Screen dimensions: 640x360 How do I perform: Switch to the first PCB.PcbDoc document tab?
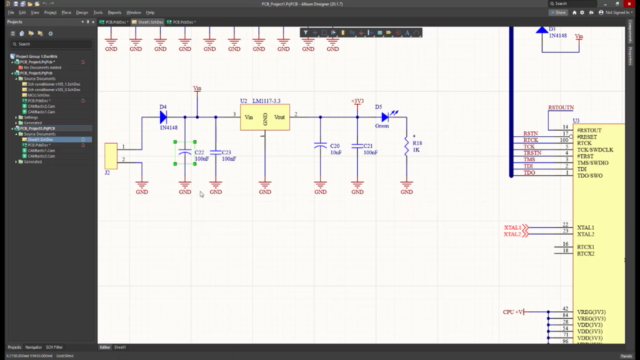114,22
